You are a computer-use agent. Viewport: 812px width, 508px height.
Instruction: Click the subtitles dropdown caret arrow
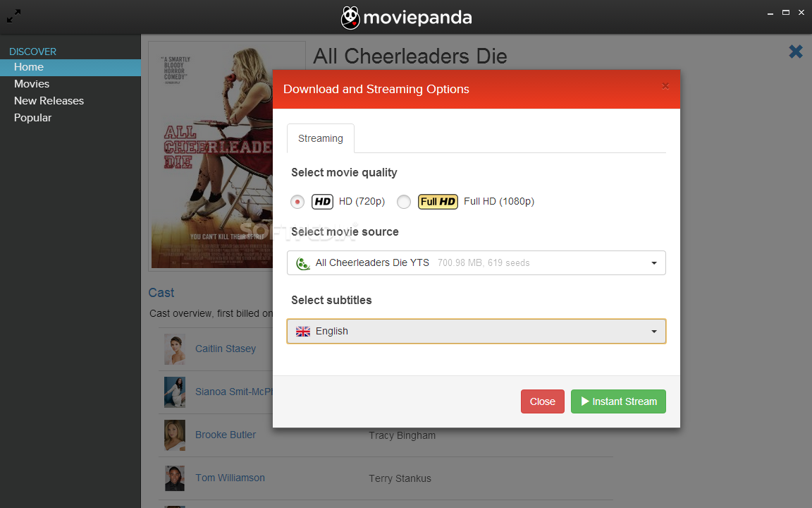[654, 332]
